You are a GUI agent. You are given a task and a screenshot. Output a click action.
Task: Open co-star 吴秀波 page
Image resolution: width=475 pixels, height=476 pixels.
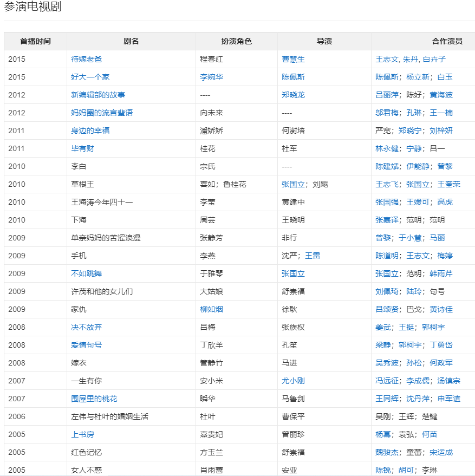(387, 363)
